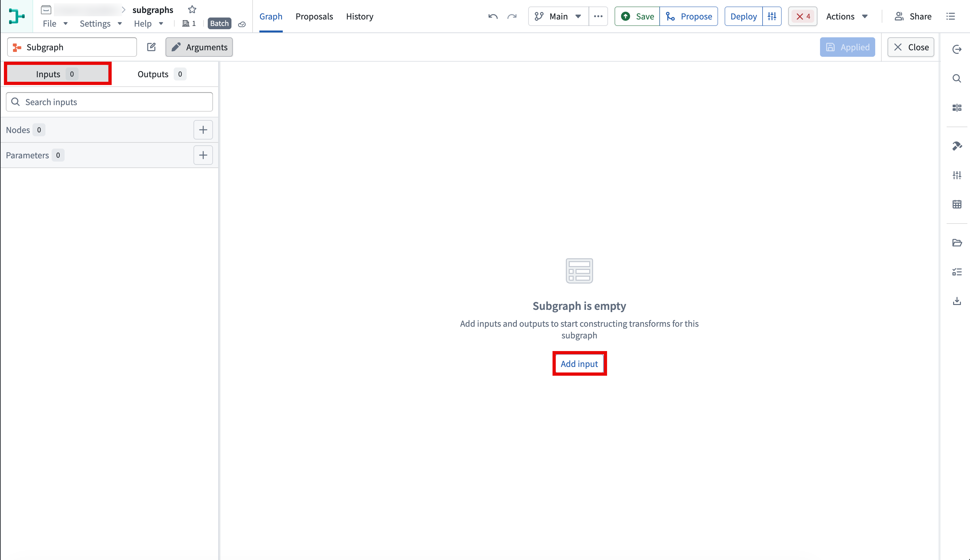This screenshot has width=970, height=560.
Task: Open the File menu
Action: 55,23
